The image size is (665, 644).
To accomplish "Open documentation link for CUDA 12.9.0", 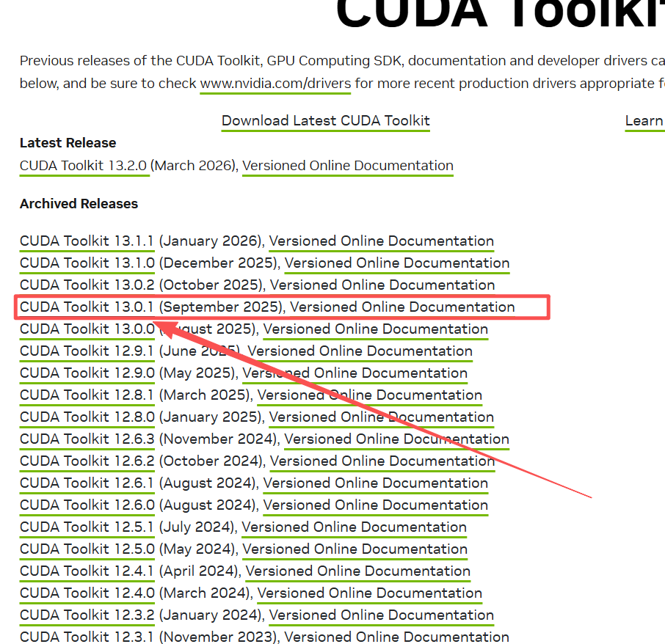I will 355,373.
